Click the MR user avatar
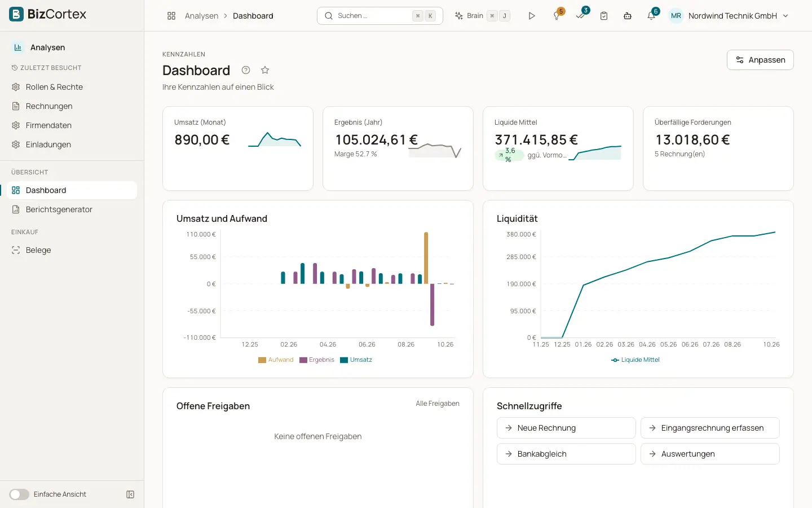The image size is (812, 508). point(676,16)
